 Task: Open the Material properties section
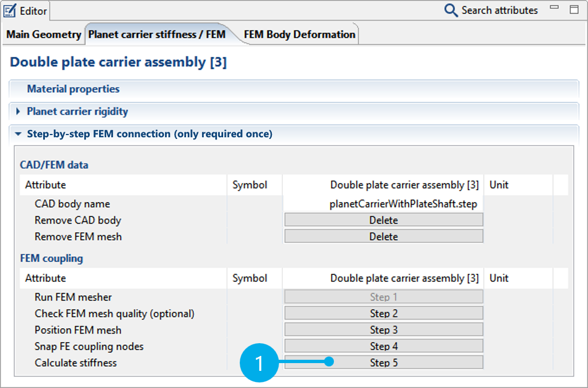point(73,89)
